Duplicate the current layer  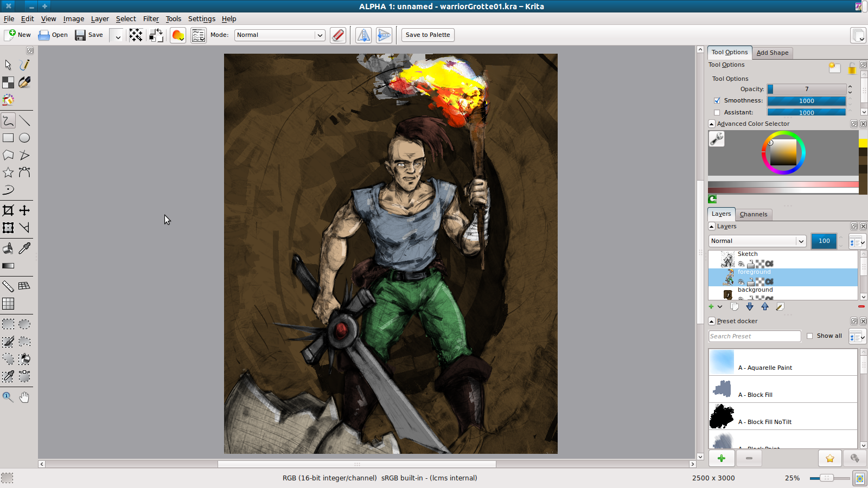tap(735, 306)
